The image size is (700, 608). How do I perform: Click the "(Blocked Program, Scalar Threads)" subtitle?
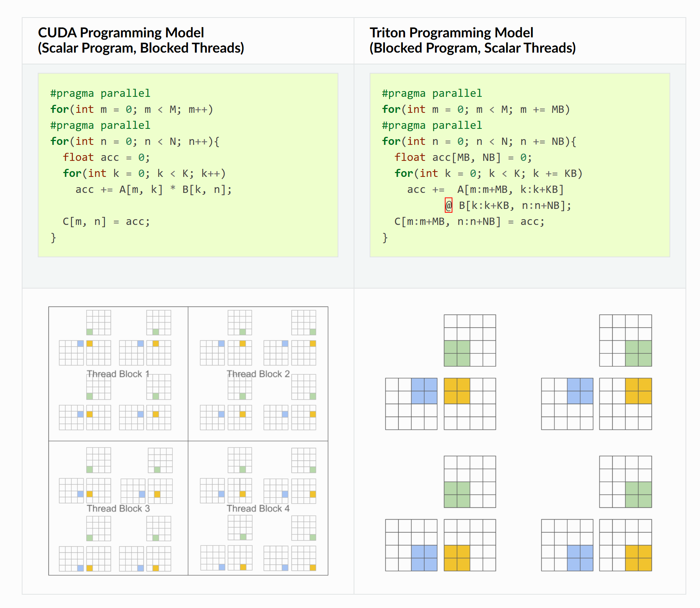(473, 48)
